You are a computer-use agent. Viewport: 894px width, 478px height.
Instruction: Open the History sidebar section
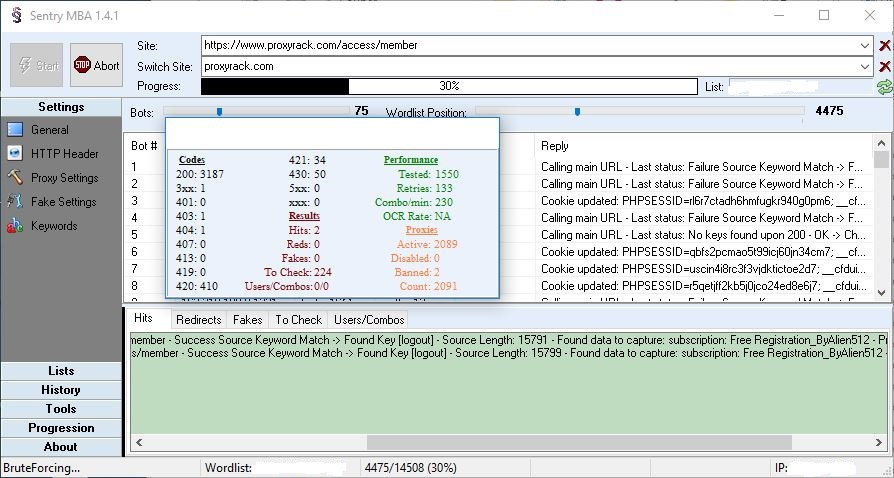click(x=61, y=390)
